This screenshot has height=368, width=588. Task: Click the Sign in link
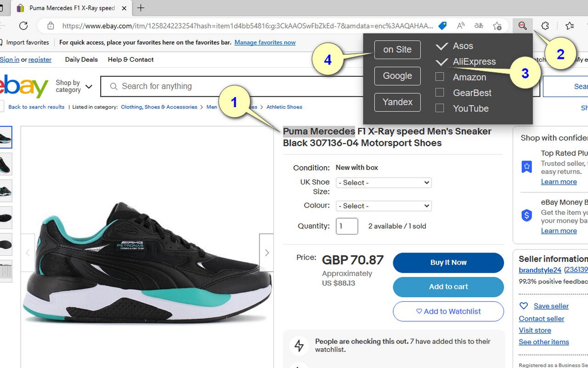[x=10, y=59]
